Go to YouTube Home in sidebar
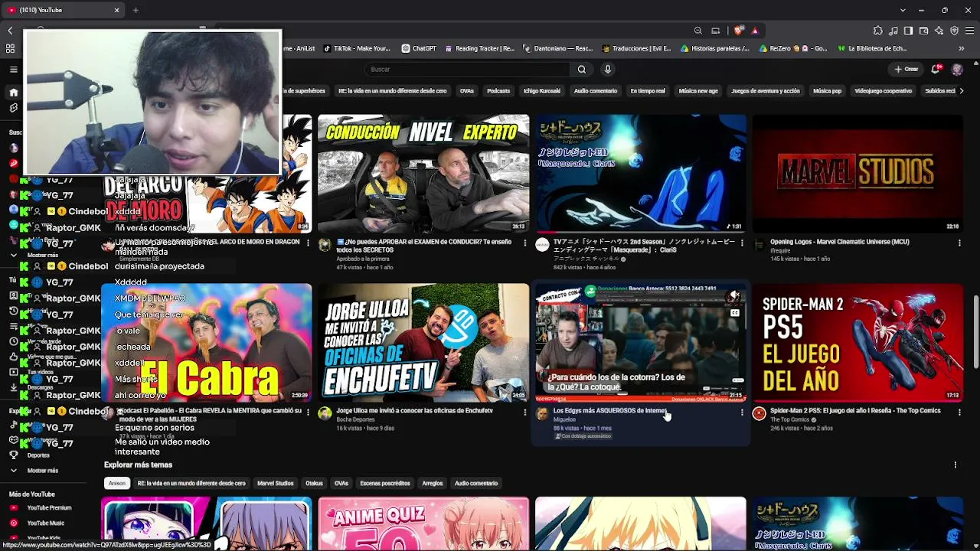The image size is (980, 551). pos(13,93)
